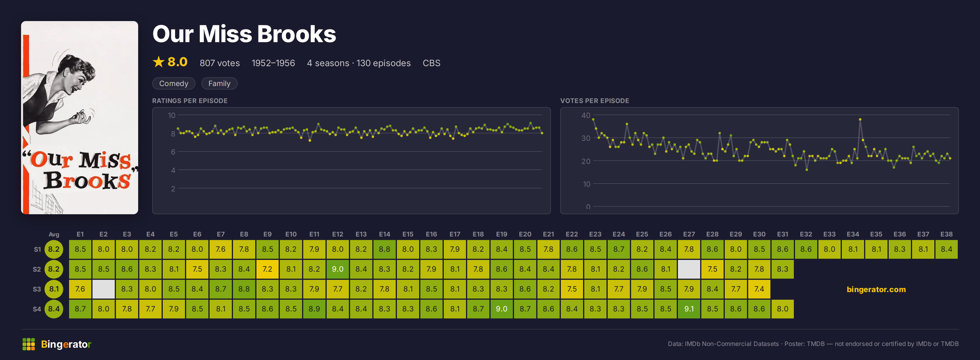Select the S4 average 8.4 circle
This screenshot has width=980, height=360.
point(54,308)
